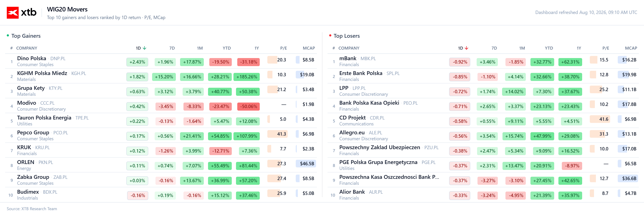Select the mBank ticker MBK.PL
Viewport: 644px width, 214px height.
tap(368, 58)
